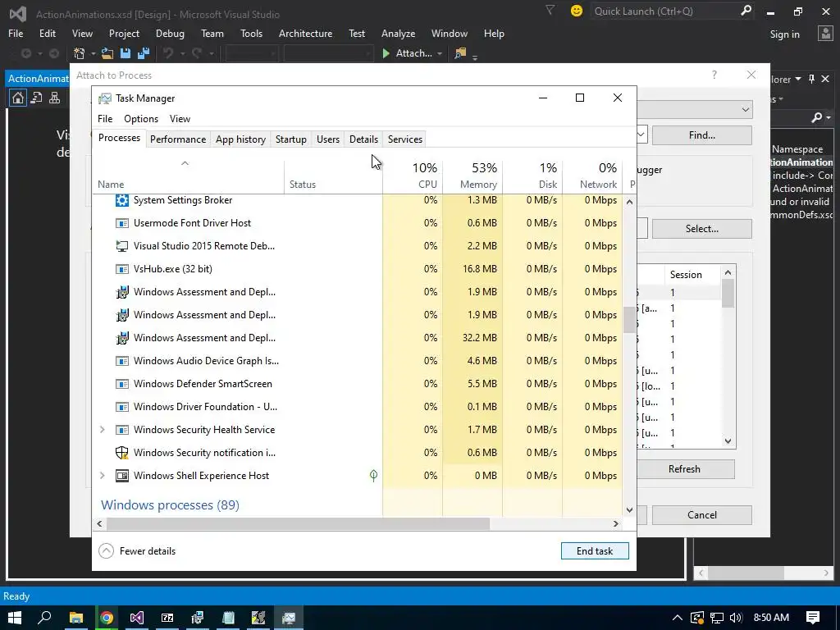Open the Performance tab in Task Manager
The width and height of the screenshot is (840, 630).
pyautogui.click(x=178, y=139)
